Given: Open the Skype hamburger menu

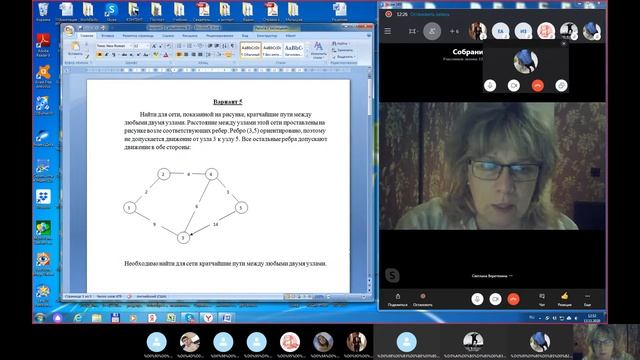Looking at the screenshot, I should (x=388, y=31).
